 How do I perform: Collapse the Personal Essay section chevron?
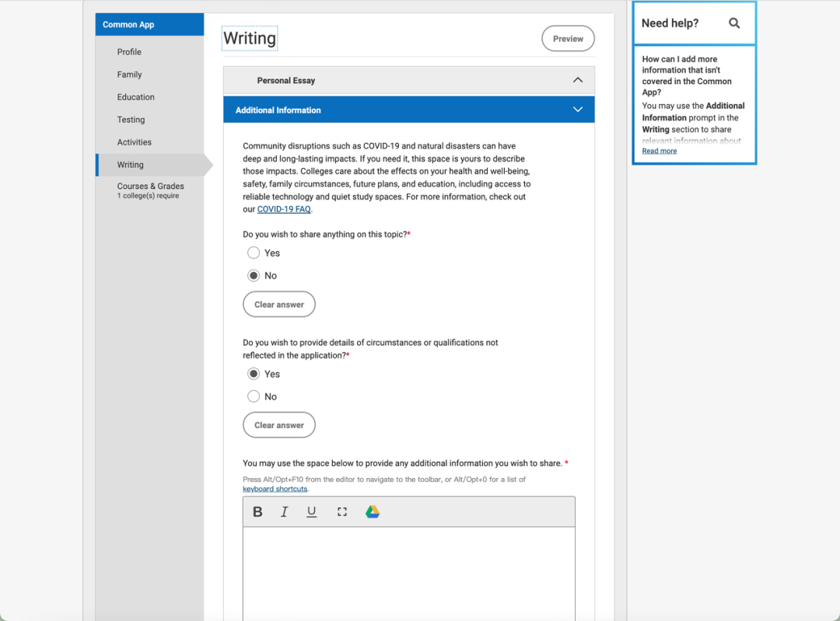pyautogui.click(x=577, y=80)
